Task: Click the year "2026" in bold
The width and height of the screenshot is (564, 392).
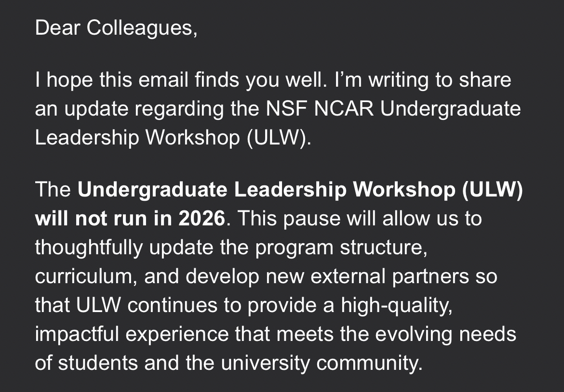Action: [x=201, y=219]
